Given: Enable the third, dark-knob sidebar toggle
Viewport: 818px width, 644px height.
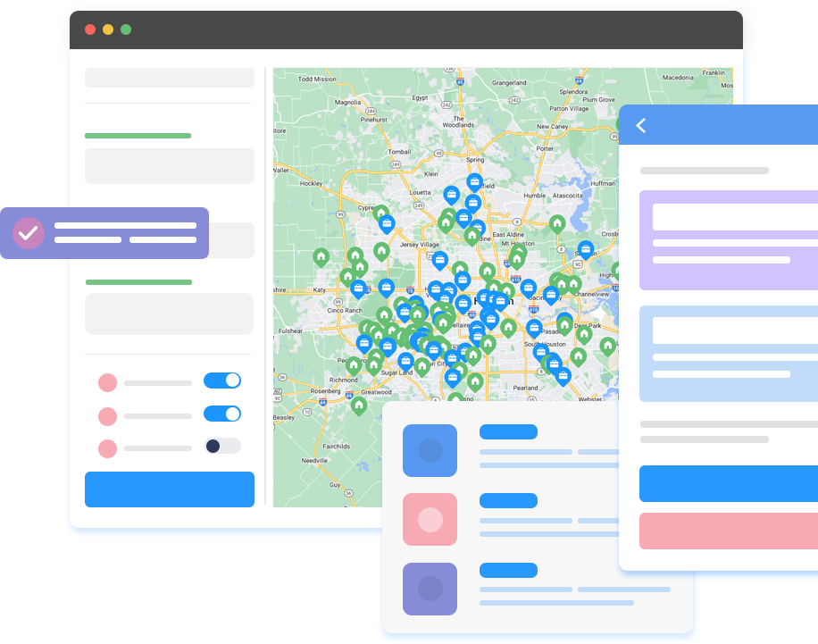Looking at the screenshot, I should (x=222, y=446).
